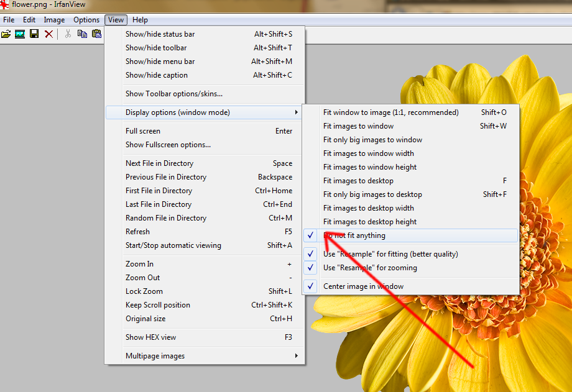Open the File menu

[x=9, y=20]
